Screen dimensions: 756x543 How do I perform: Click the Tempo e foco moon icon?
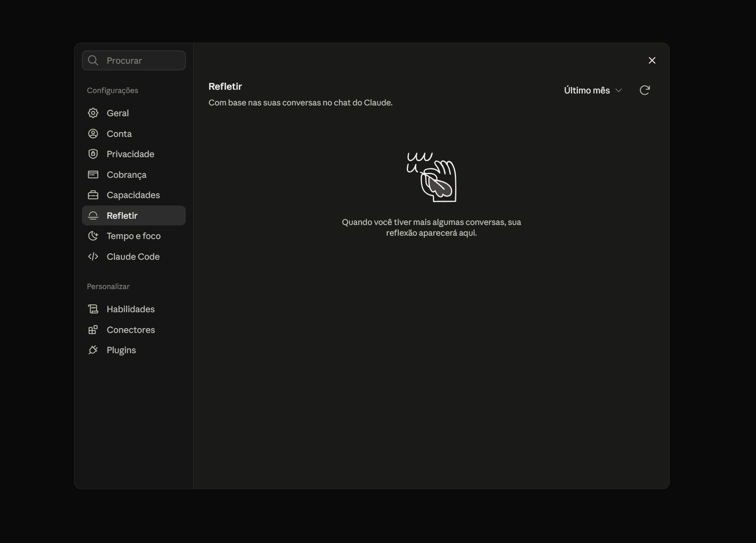tap(93, 236)
